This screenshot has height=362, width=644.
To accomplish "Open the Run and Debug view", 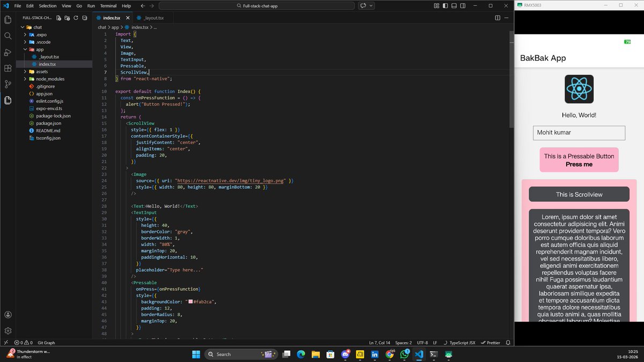I will click(8, 52).
